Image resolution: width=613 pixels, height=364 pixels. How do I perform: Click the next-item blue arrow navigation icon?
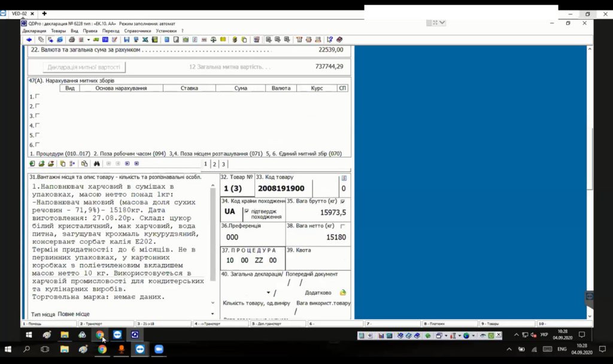(x=127, y=163)
